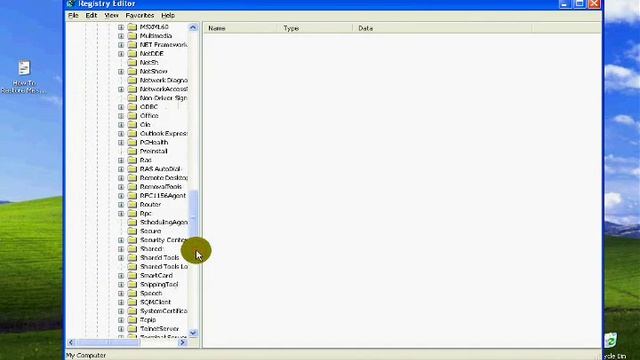
Task: Click the NetSh folder icon
Action: 132,62
